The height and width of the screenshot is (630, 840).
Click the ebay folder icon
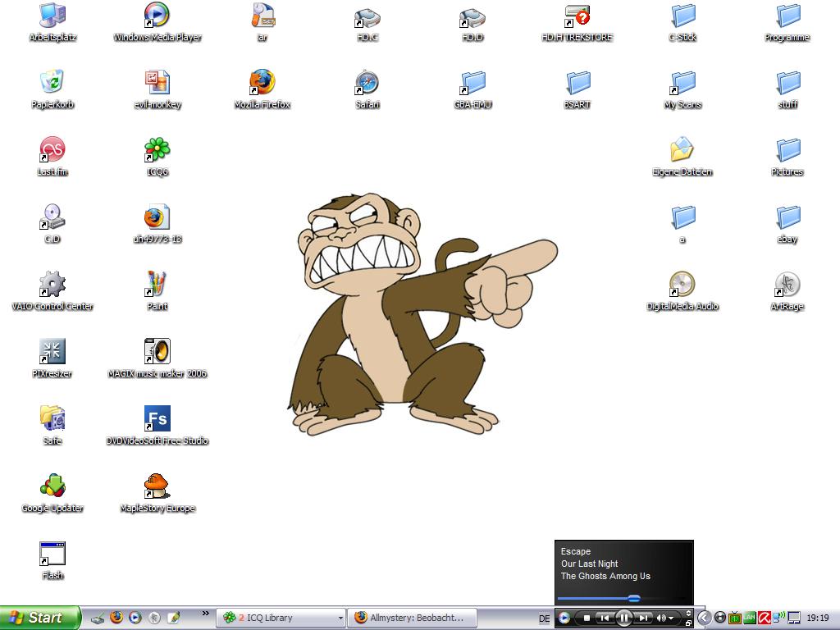(787, 225)
